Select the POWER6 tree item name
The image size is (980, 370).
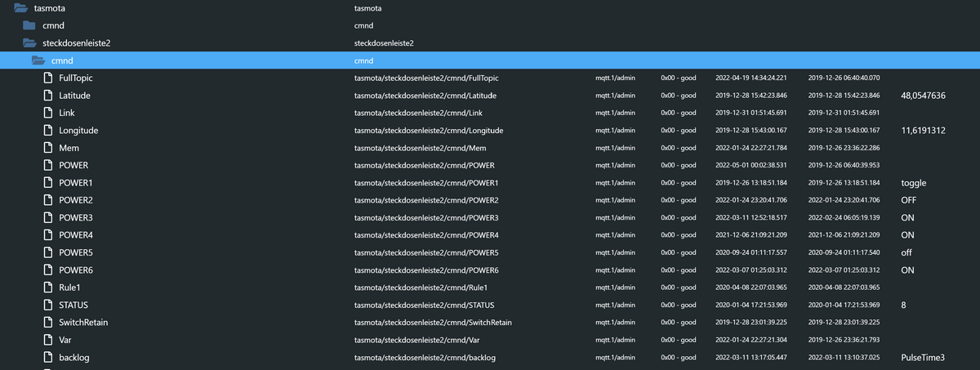click(76, 270)
